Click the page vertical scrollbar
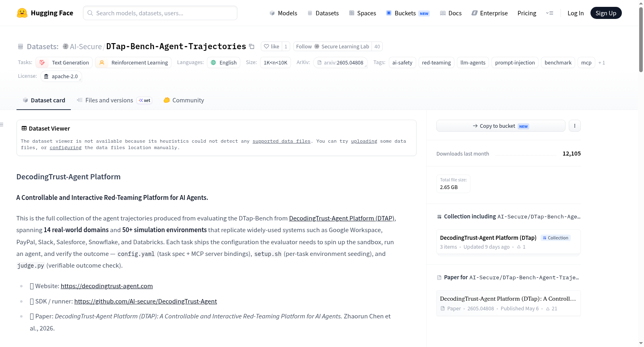This screenshot has width=644, height=347. [x=641, y=39]
